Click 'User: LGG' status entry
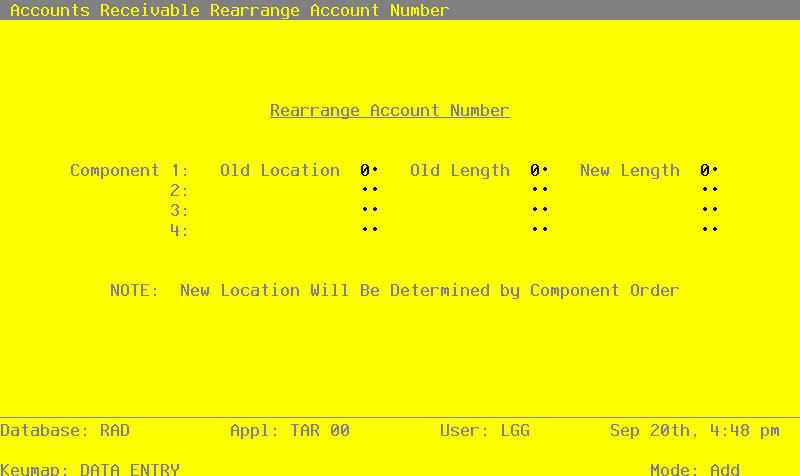800x476 pixels. coord(485,431)
